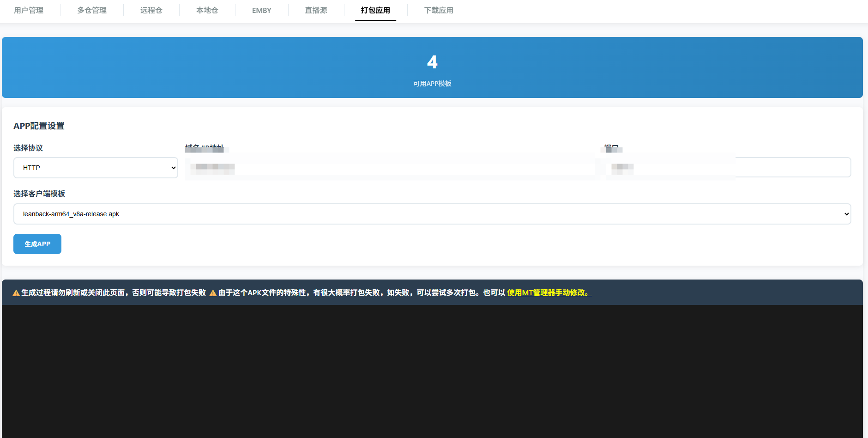This screenshot has width=868, height=438.
Task: Click the active 打包应用 tab
Action: tap(375, 10)
